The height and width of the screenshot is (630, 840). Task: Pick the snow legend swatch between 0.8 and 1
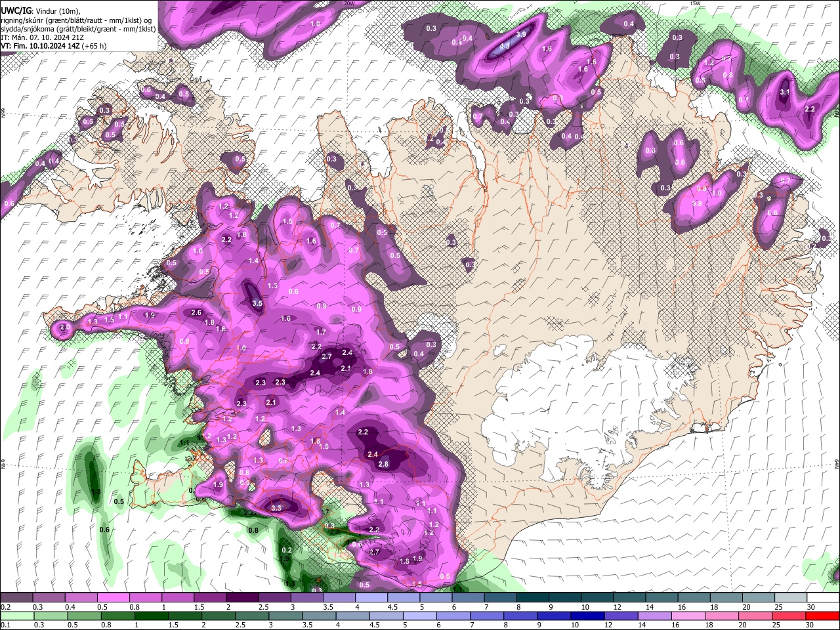pos(145,598)
